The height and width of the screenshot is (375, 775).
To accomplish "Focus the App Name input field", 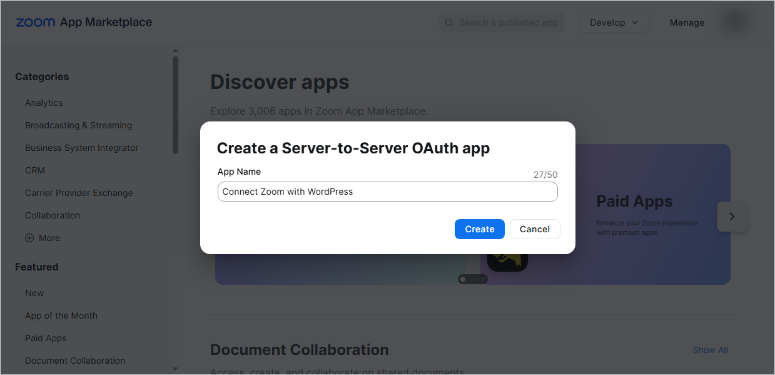I will coord(388,192).
